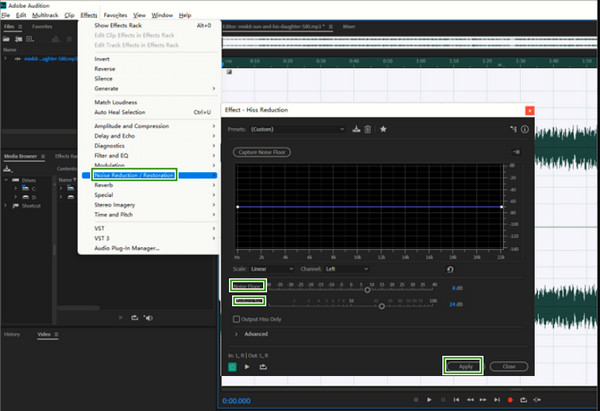Move playhead to previous marker

(x=456, y=400)
